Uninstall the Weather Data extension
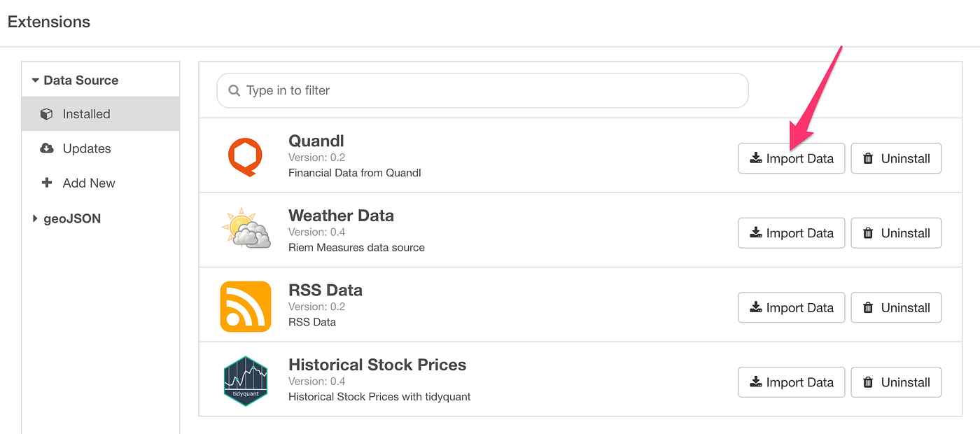This screenshot has height=434, width=980. (896, 232)
